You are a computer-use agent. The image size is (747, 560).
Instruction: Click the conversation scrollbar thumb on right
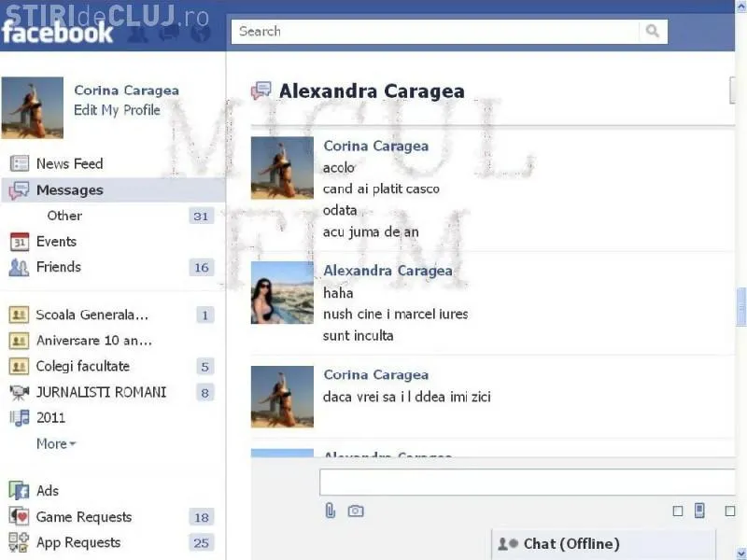(x=741, y=307)
